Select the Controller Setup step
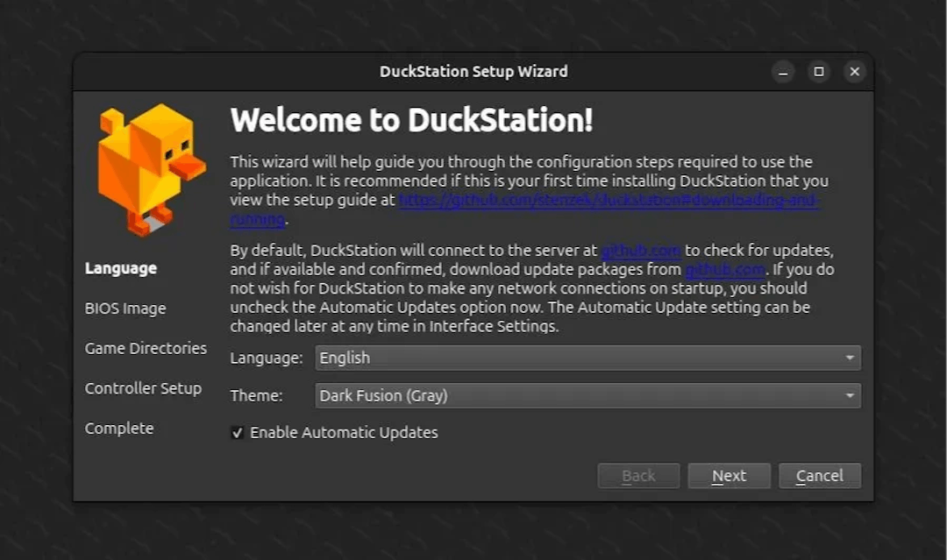 coord(143,388)
